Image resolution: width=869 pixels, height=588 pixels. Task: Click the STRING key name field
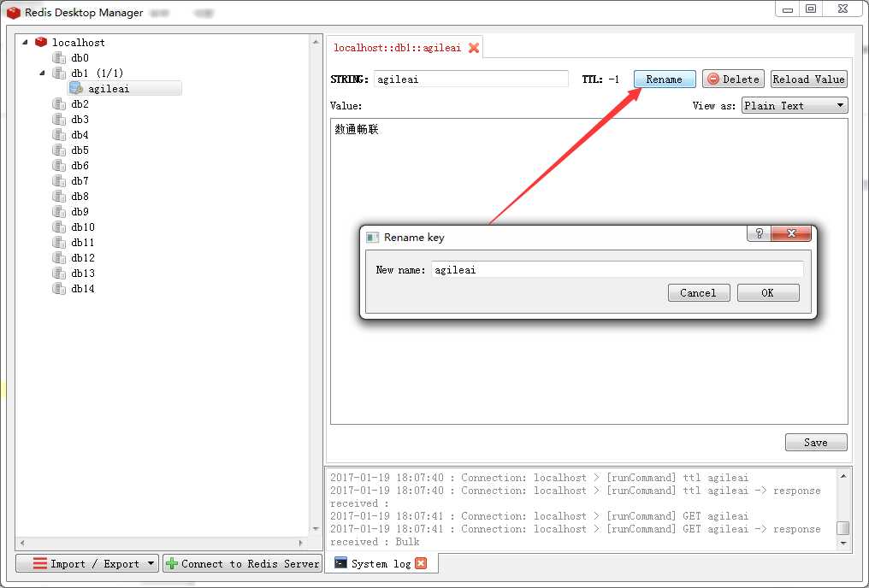pyautogui.click(x=471, y=79)
